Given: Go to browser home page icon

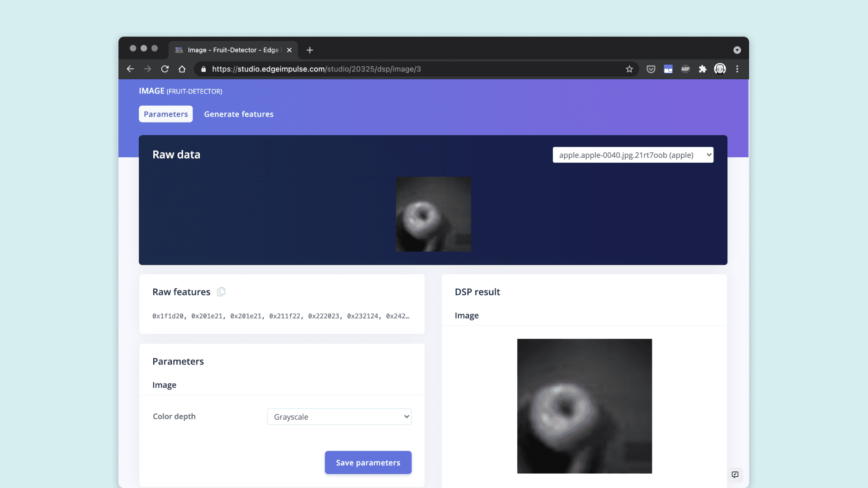Looking at the screenshot, I should (x=182, y=69).
